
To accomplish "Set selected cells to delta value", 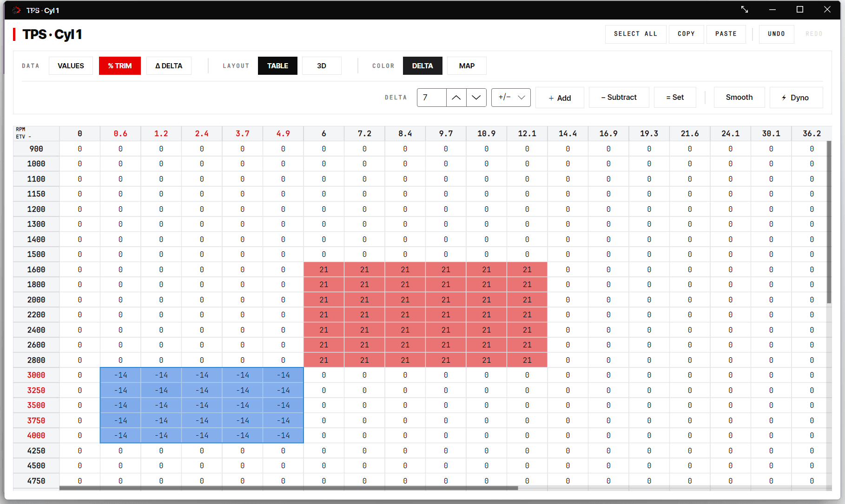I will [x=675, y=98].
